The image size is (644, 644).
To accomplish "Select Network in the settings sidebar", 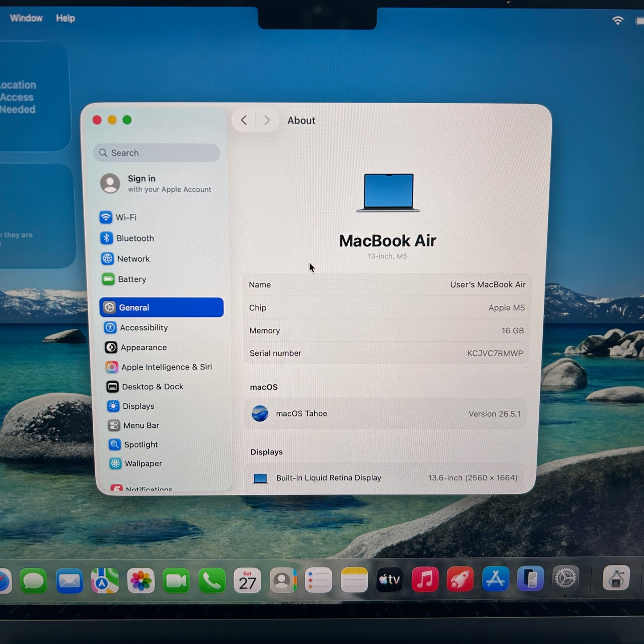I will pos(125,258).
